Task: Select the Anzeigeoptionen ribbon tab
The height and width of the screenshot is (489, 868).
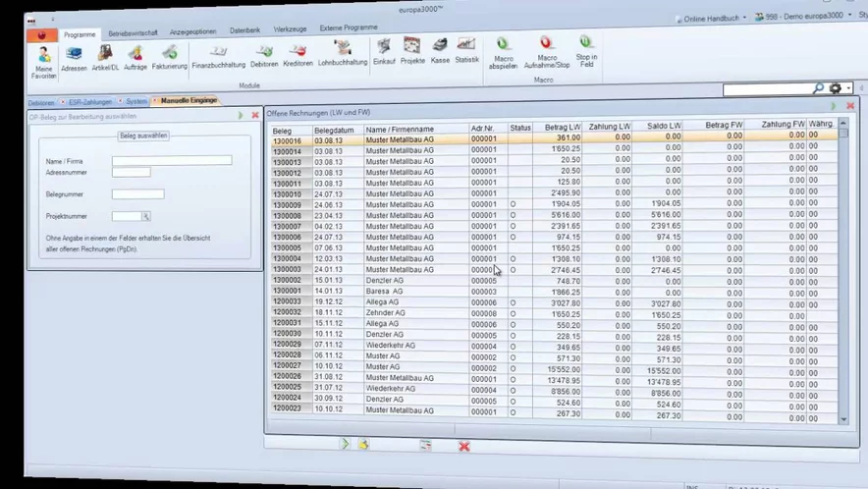Action: click(192, 32)
